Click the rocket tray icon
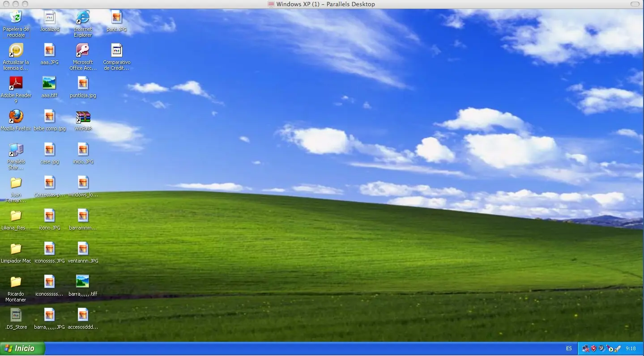This screenshot has width=644, height=356. (618, 348)
